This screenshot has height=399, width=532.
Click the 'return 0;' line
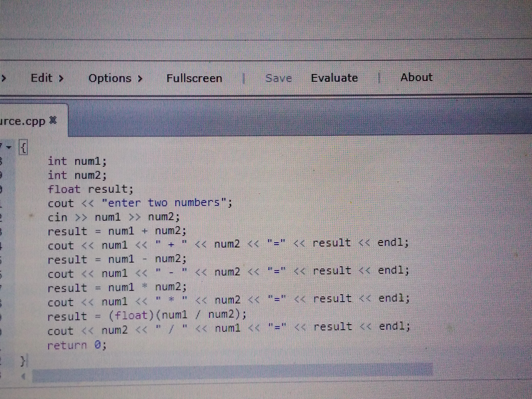point(76,345)
